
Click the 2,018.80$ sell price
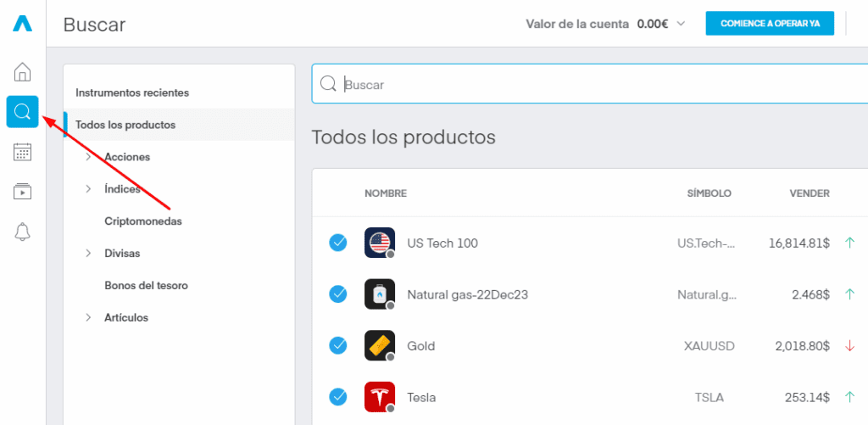(x=803, y=346)
